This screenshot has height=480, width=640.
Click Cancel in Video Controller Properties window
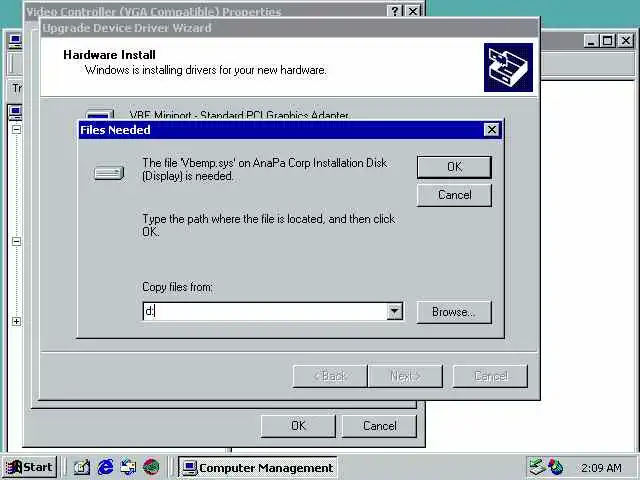click(x=379, y=426)
